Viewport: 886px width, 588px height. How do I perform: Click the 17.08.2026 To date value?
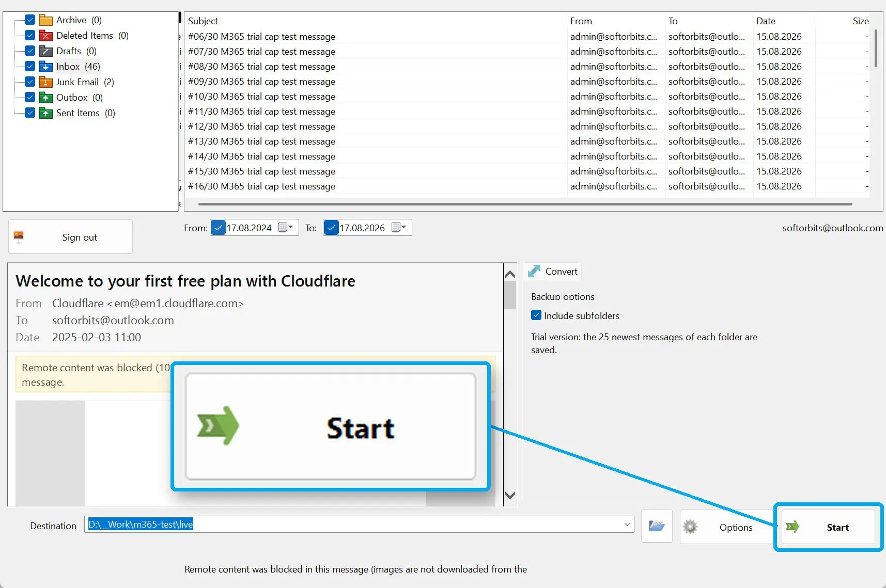[x=362, y=228]
